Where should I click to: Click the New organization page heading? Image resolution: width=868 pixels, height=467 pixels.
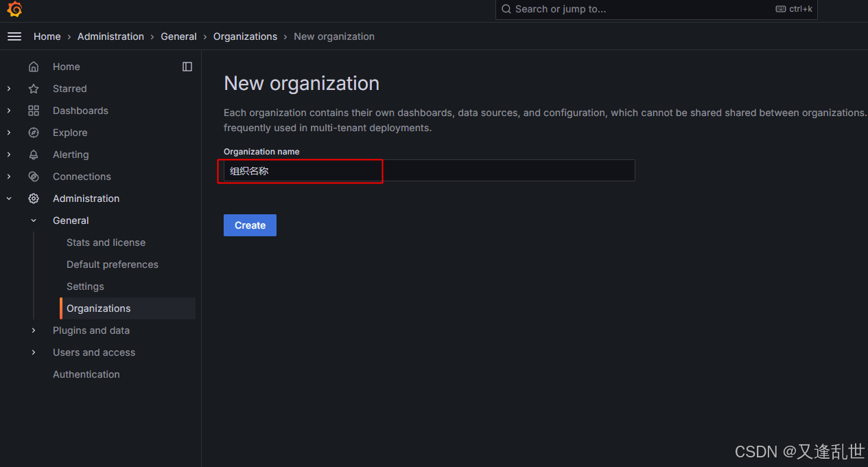click(x=302, y=83)
